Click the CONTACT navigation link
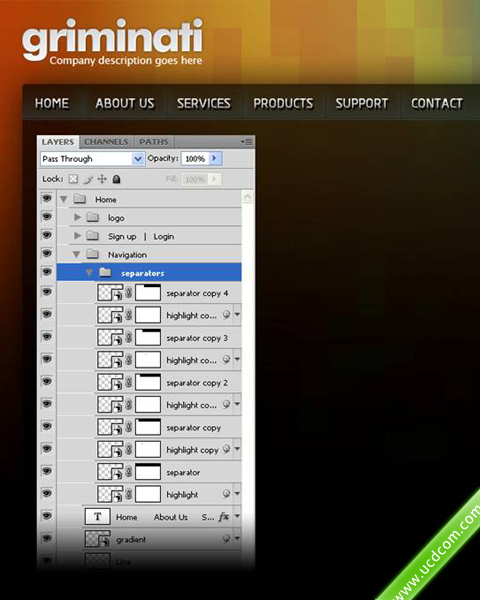Screen dimensions: 480x600 click(437, 103)
